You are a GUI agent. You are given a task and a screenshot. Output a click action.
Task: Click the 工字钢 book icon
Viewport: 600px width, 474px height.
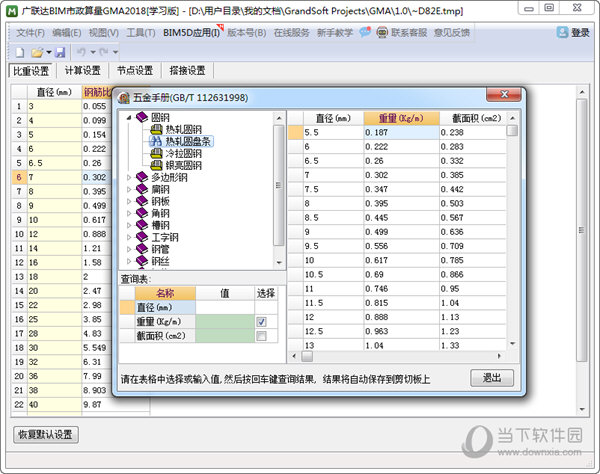142,237
